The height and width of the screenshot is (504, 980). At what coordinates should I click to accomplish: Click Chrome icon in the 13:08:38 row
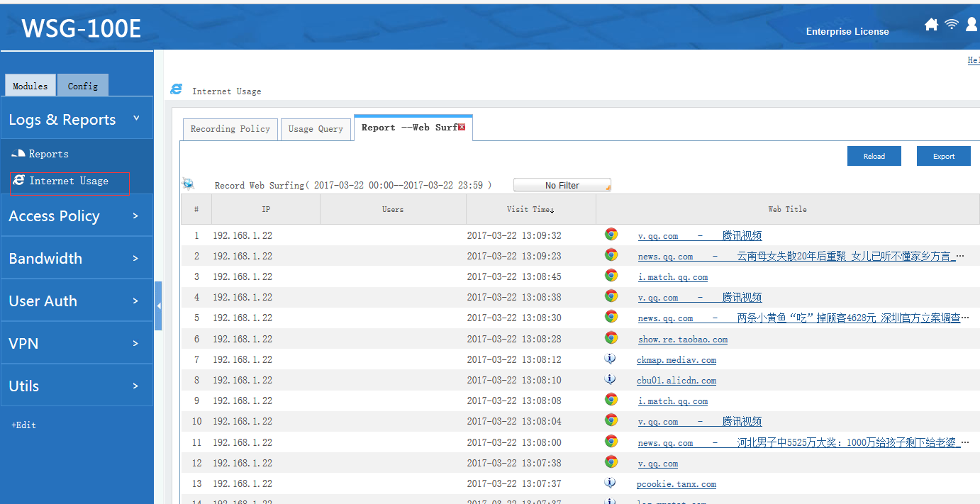(611, 296)
